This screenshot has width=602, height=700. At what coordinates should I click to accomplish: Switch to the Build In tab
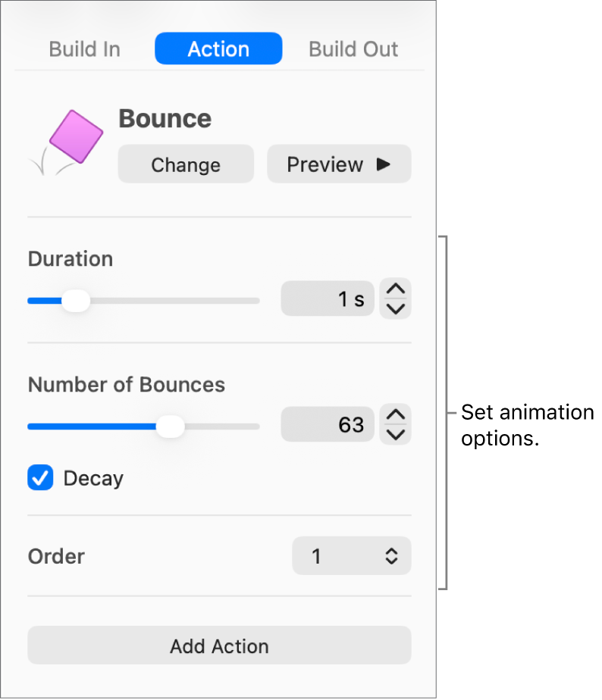click(84, 48)
